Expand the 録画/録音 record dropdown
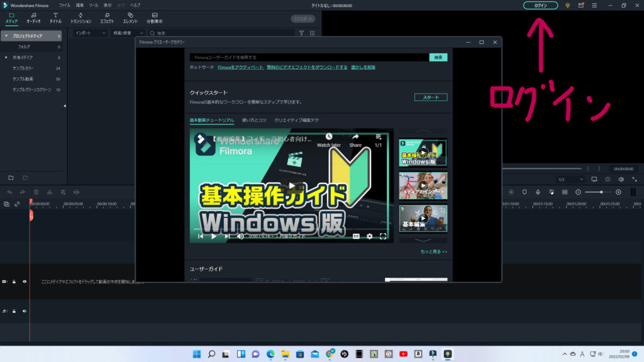The width and height of the screenshot is (644, 362). coord(128,33)
